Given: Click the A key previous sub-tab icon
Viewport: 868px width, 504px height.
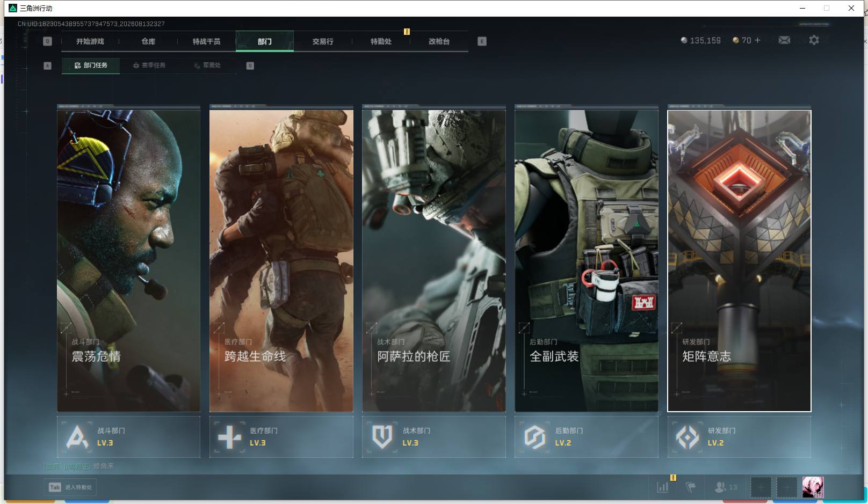Looking at the screenshot, I should pos(47,65).
